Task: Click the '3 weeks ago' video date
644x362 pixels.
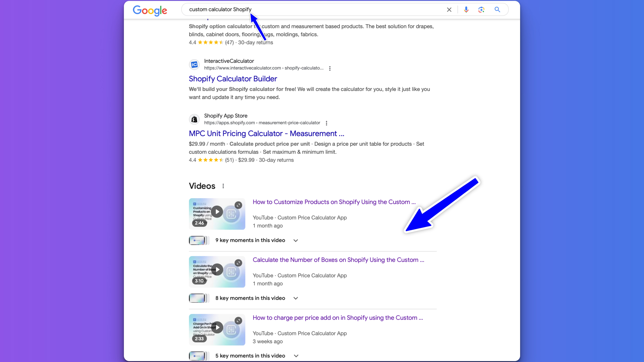Action: (268, 342)
